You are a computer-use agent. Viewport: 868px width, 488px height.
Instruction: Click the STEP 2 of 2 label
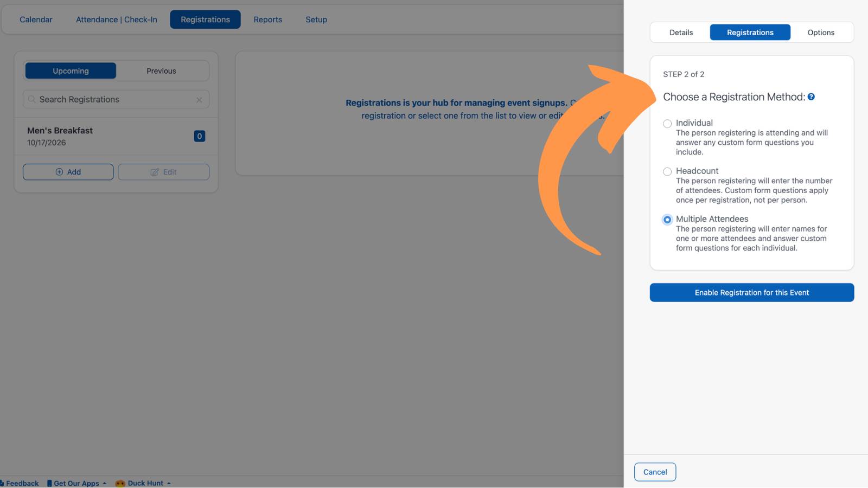[x=684, y=74]
